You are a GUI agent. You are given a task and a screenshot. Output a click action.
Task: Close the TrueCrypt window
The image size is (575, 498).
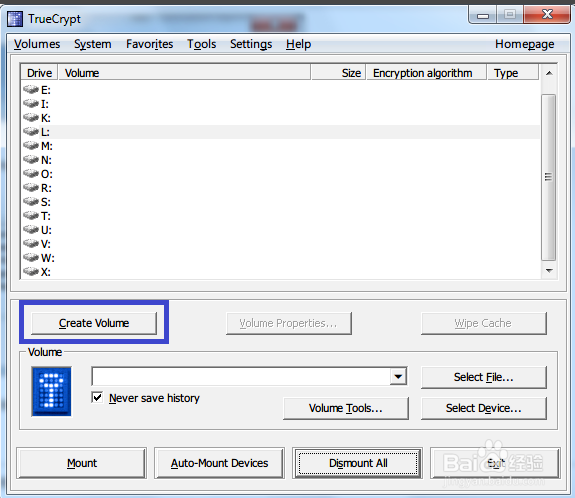547,15
